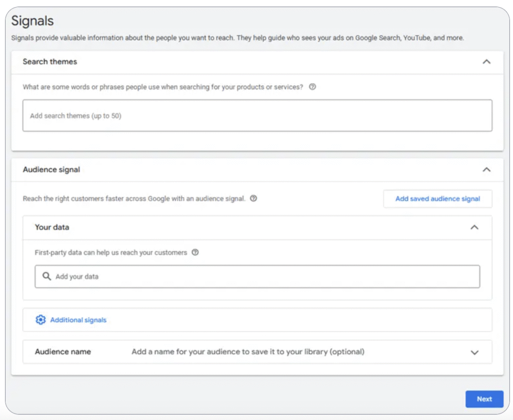Click the Your data heading
This screenshot has height=420, width=513.
coord(52,227)
